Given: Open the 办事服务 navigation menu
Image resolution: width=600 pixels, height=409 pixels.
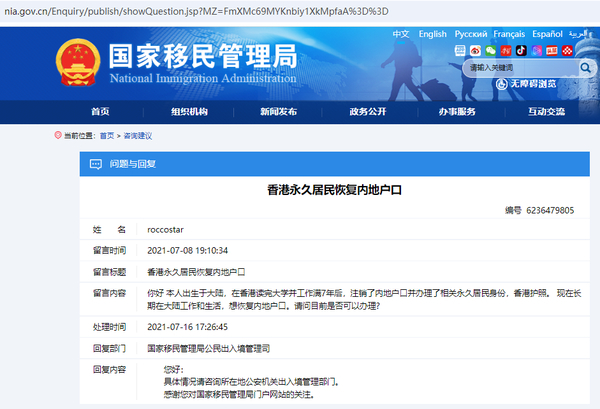Looking at the screenshot, I should tap(457, 112).
